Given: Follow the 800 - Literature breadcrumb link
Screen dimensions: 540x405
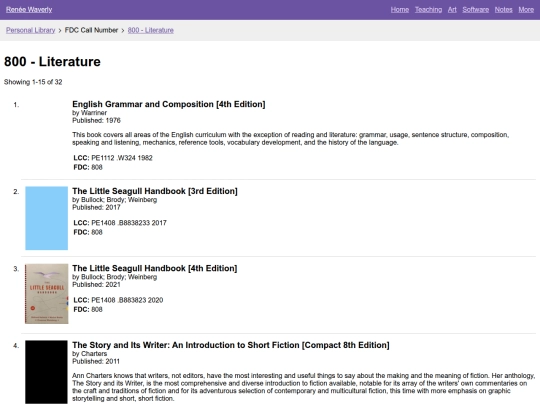Looking at the screenshot, I should (150, 30).
